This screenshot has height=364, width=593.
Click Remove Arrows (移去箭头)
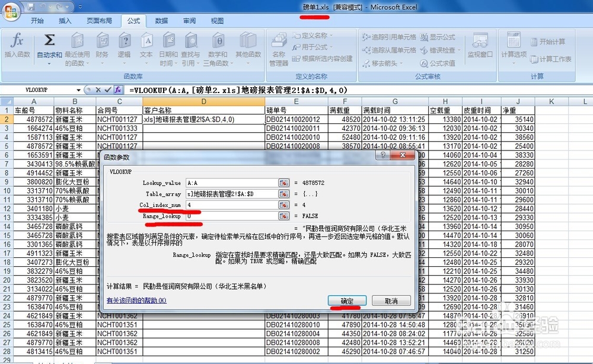coord(382,63)
